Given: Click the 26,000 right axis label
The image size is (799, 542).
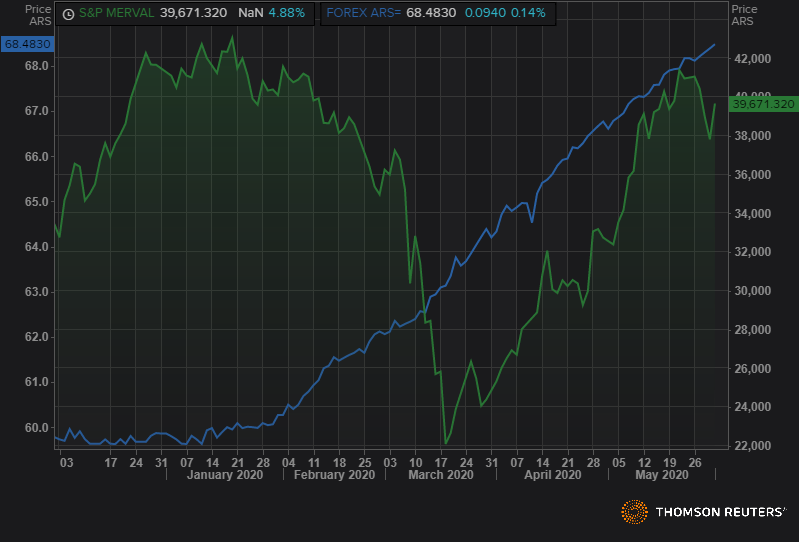Looking at the screenshot, I should point(752,369).
